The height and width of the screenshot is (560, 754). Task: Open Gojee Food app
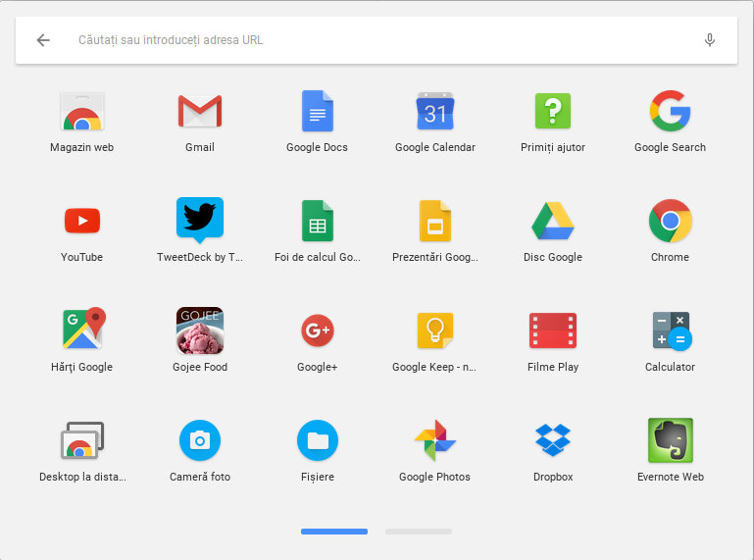[x=200, y=331]
